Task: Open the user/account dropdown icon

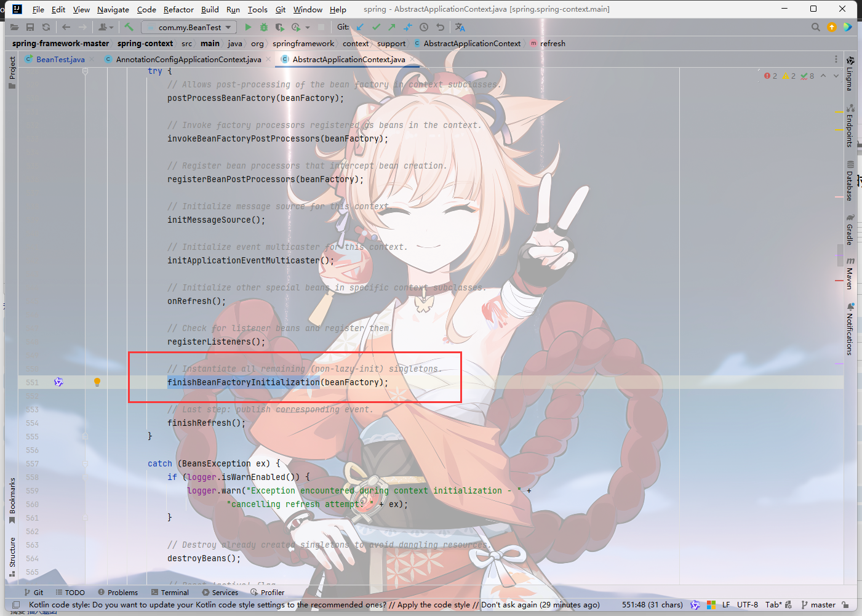Action: pos(106,27)
